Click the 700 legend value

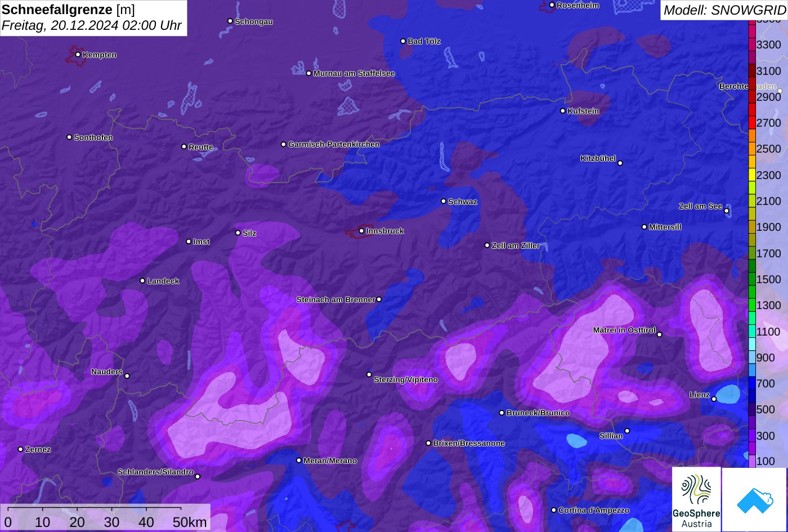point(765,383)
